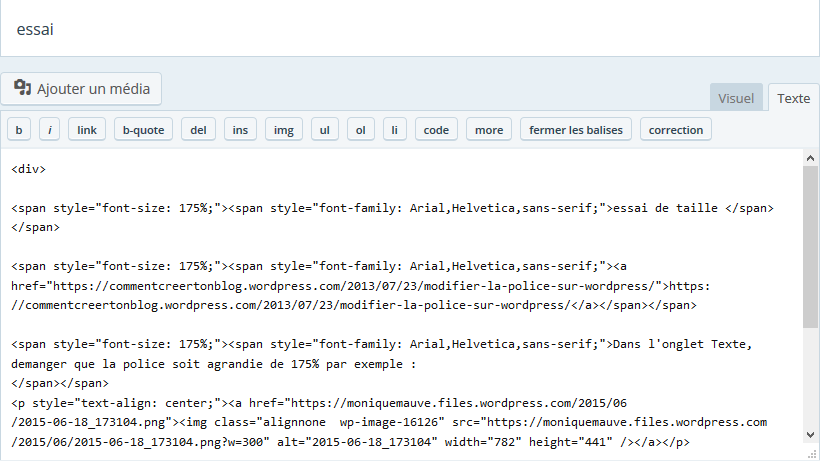Click the ins quicktag button
The width and height of the screenshot is (820, 461).
(x=240, y=130)
